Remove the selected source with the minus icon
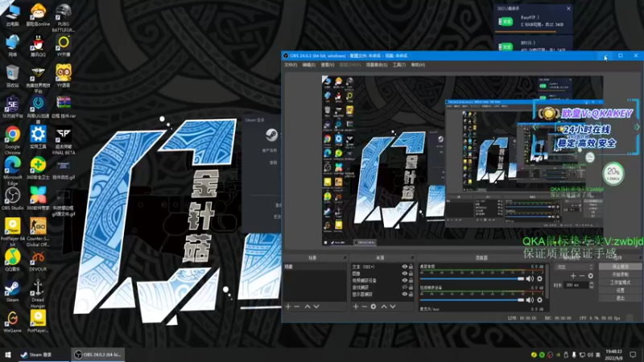Screen dimensions: 644x362 (365, 306)
